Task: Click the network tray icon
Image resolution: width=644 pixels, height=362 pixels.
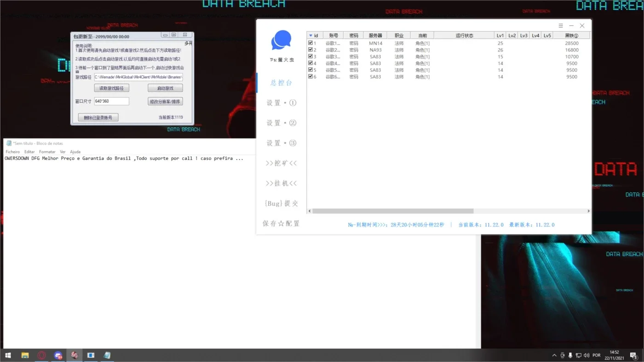Action: (x=578, y=355)
